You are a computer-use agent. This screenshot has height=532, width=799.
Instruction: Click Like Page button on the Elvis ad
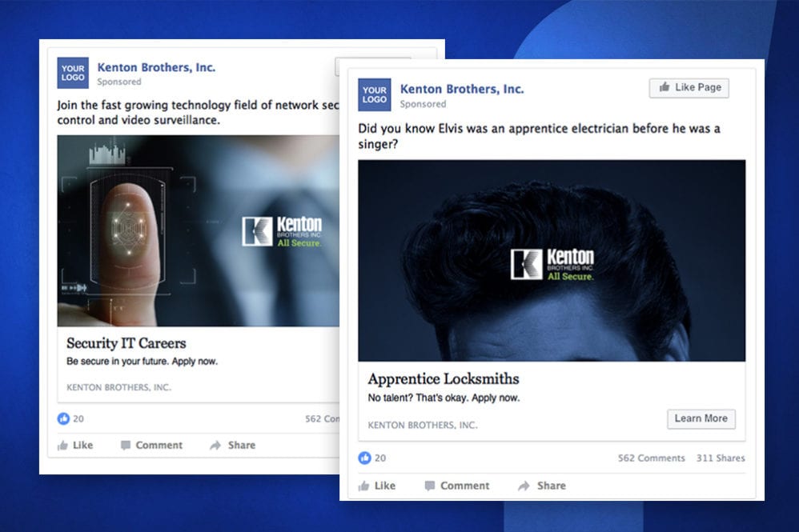click(x=689, y=87)
